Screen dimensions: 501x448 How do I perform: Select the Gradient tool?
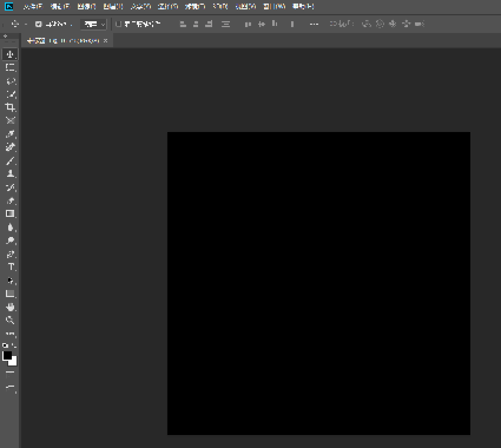tap(11, 214)
